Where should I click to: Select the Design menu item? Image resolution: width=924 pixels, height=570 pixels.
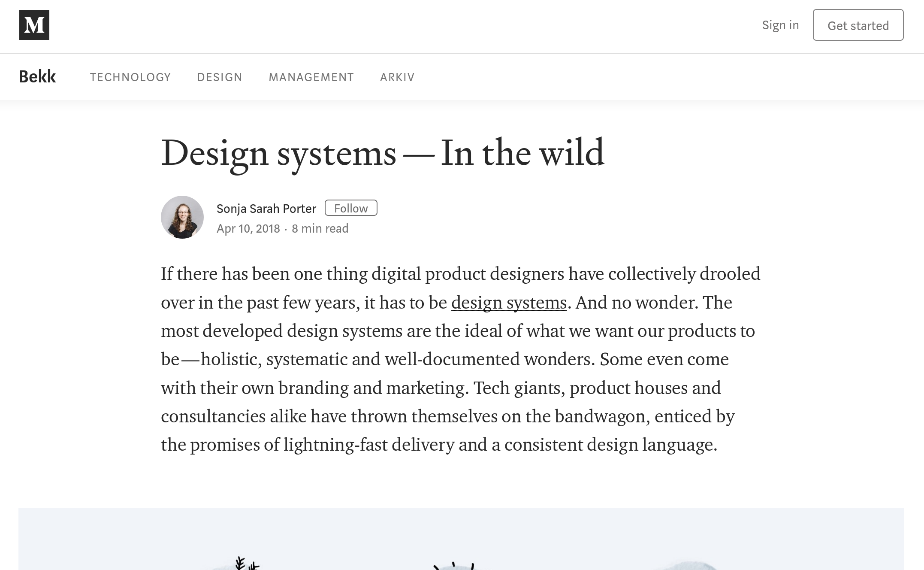[x=220, y=77]
